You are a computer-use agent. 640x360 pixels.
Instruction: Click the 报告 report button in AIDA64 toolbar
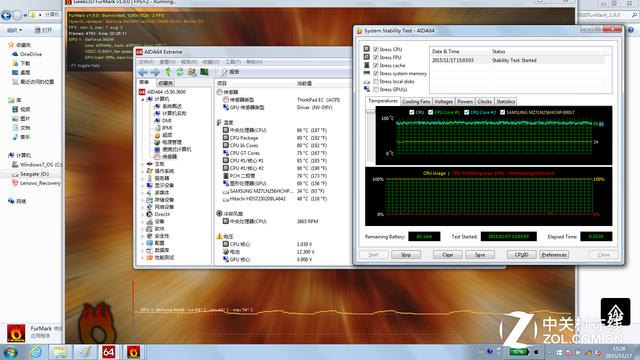pyautogui.click(x=230, y=72)
